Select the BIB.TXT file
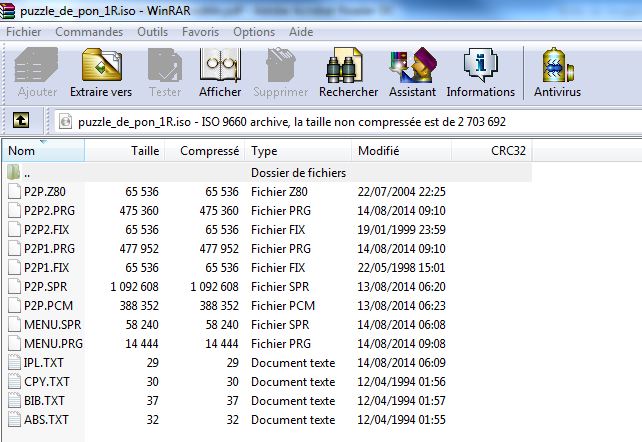 tap(44, 401)
